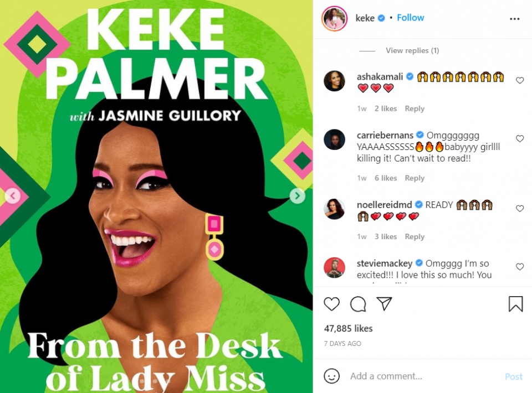
Task: View the 47,885 likes list
Action: pos(348,329)
